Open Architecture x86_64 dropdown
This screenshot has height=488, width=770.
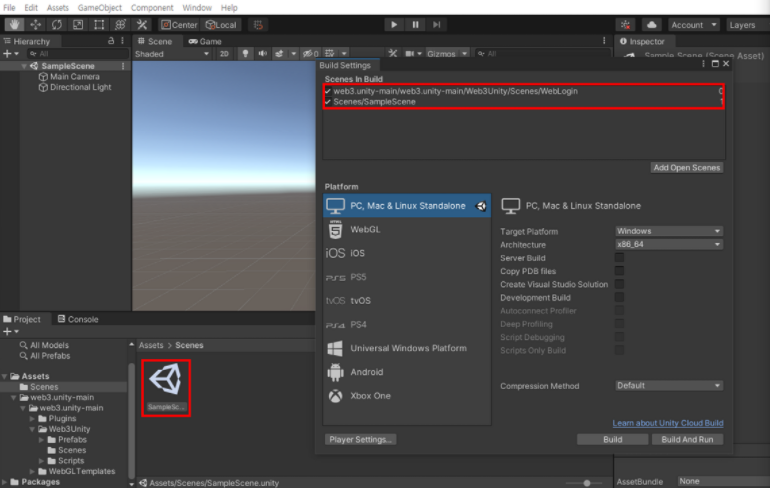[x=668, y=244]
